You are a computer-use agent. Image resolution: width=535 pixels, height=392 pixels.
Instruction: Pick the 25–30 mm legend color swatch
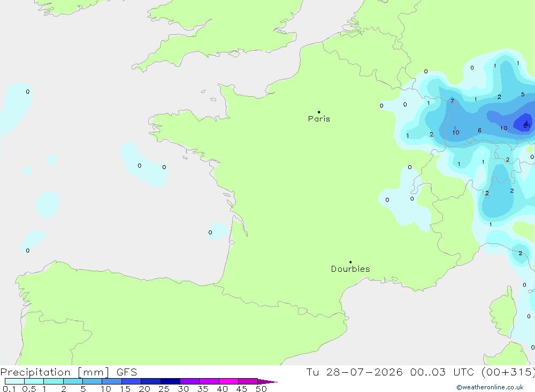170,381
